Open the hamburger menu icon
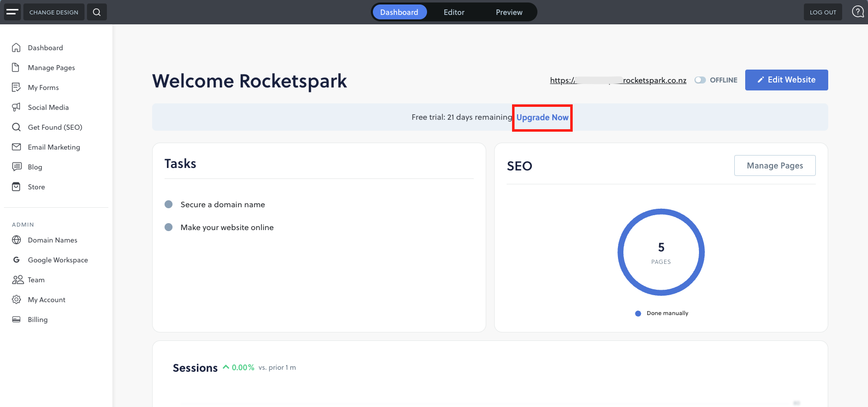 pyautogui.click(x=12, y=12)
